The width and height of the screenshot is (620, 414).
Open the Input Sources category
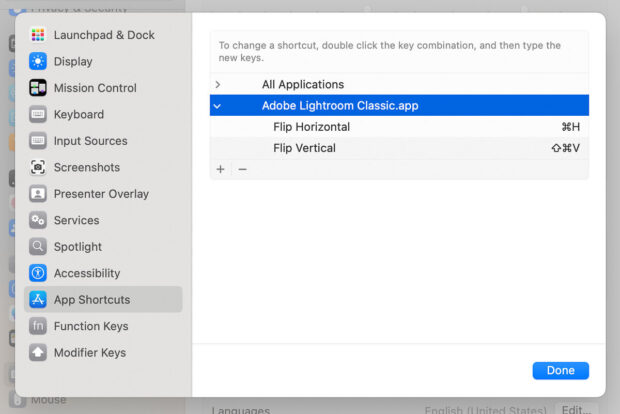[90, 141]
